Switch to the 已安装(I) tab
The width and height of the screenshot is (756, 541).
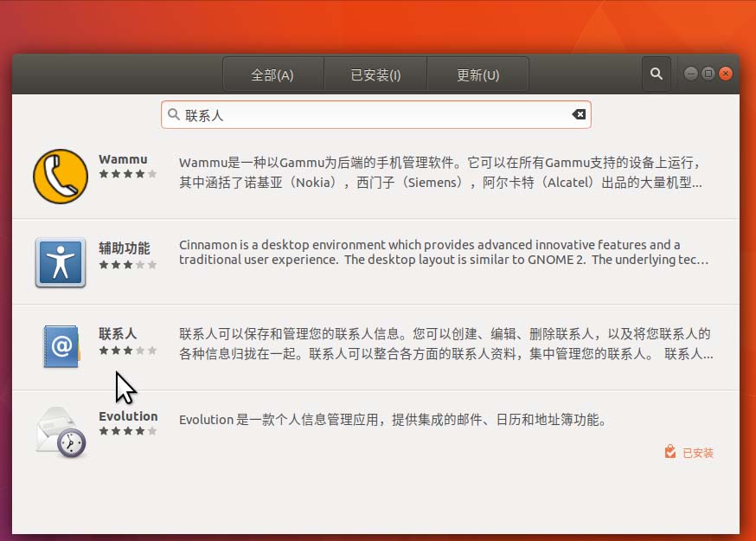pos(375,74)
